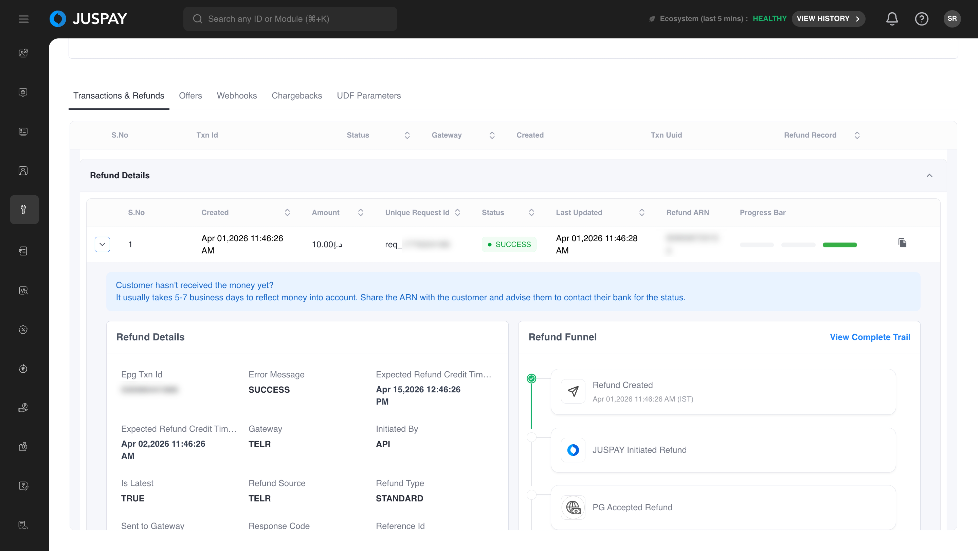Open the SR user avatar
This screenshot has width=980, height=551.
(952, 19)
